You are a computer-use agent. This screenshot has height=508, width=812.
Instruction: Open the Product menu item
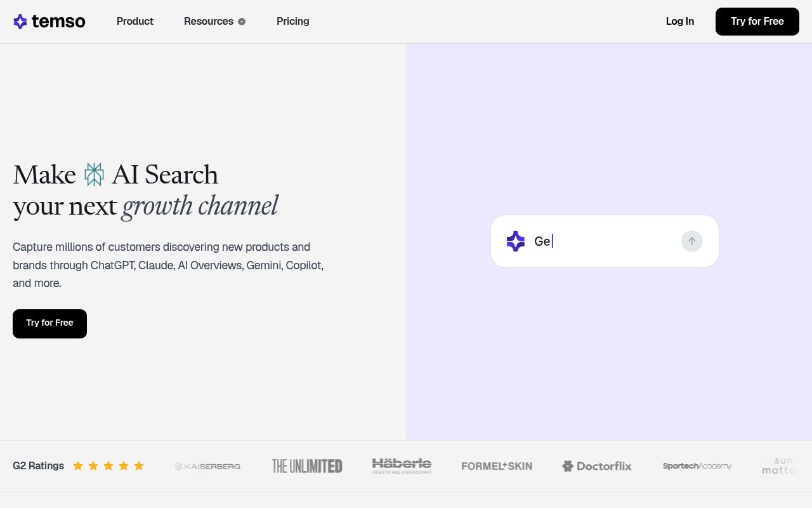pos(135,22)
